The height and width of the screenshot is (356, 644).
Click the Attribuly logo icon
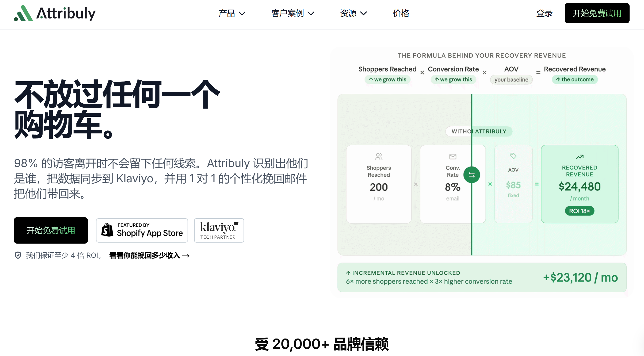pos(23,13)
